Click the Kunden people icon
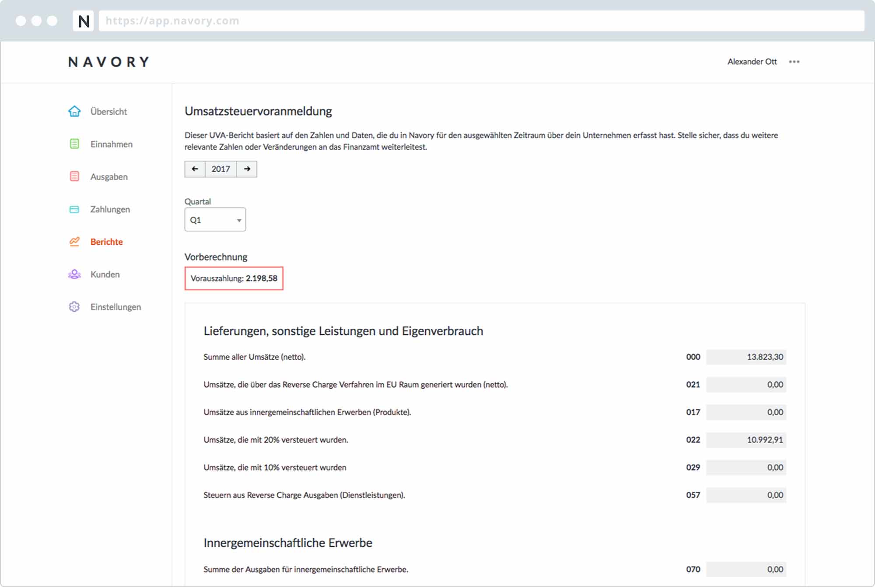Screen dimensions: 875x588 [74, 274]
